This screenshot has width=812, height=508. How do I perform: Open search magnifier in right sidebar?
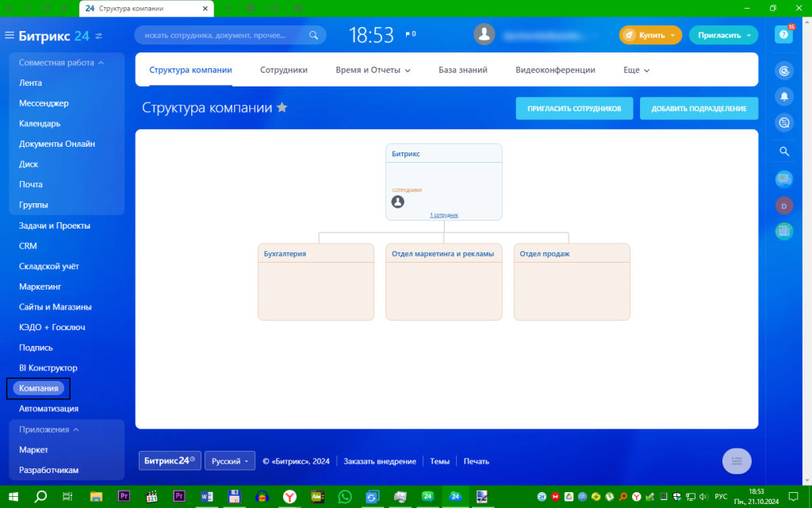[784, 152]
